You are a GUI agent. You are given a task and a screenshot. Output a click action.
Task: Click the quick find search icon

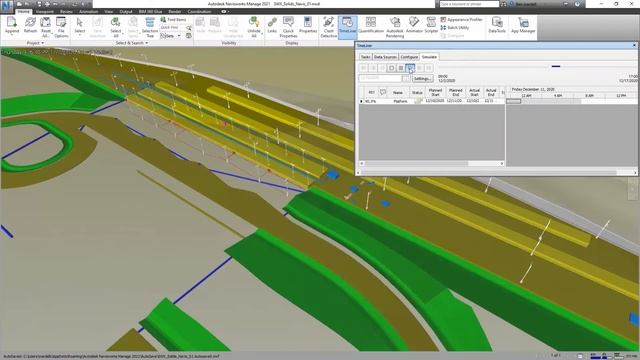click(189, 28)
